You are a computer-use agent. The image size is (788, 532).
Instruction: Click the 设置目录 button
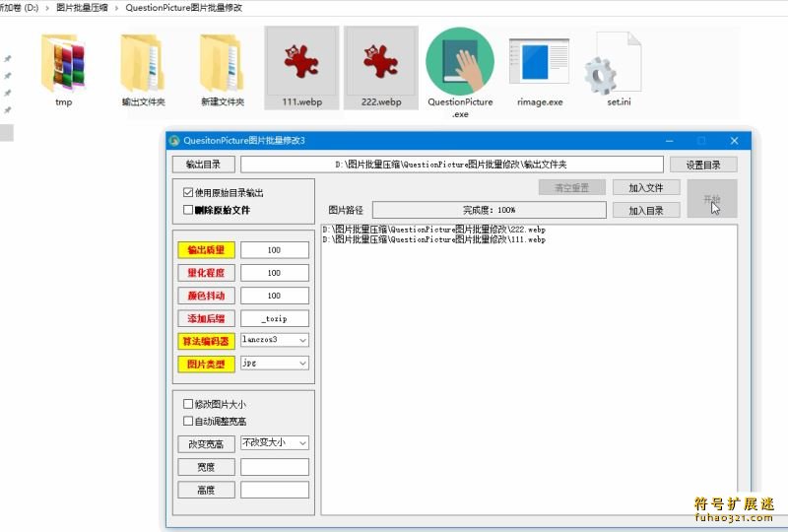point(703,165)
